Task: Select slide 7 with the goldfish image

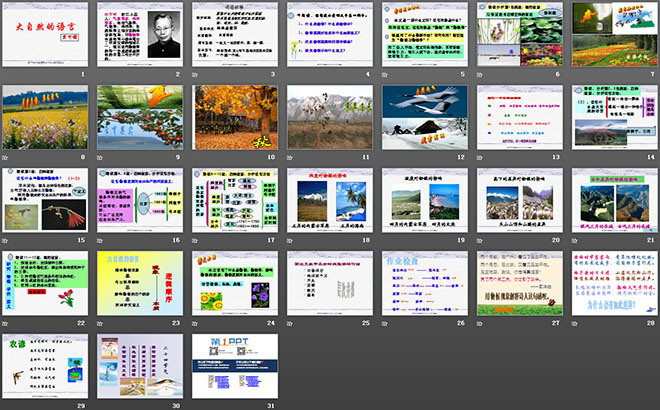Action: point(613,35)
